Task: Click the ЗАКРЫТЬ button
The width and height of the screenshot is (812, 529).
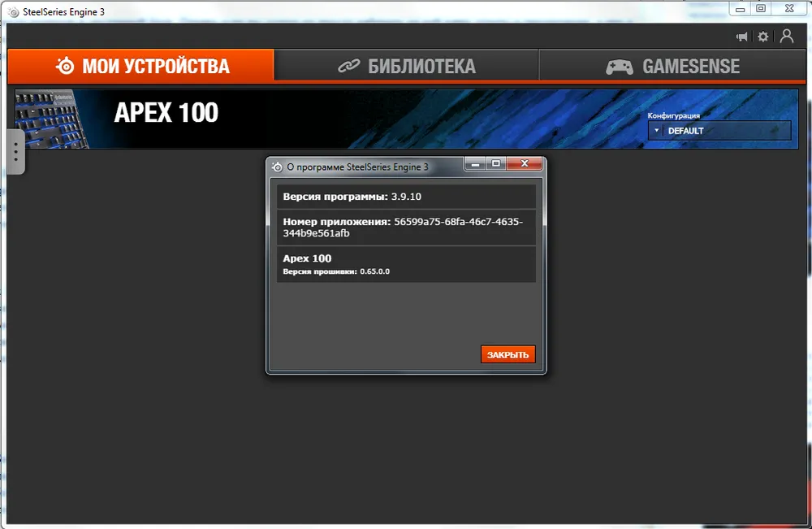Action: 508,354
